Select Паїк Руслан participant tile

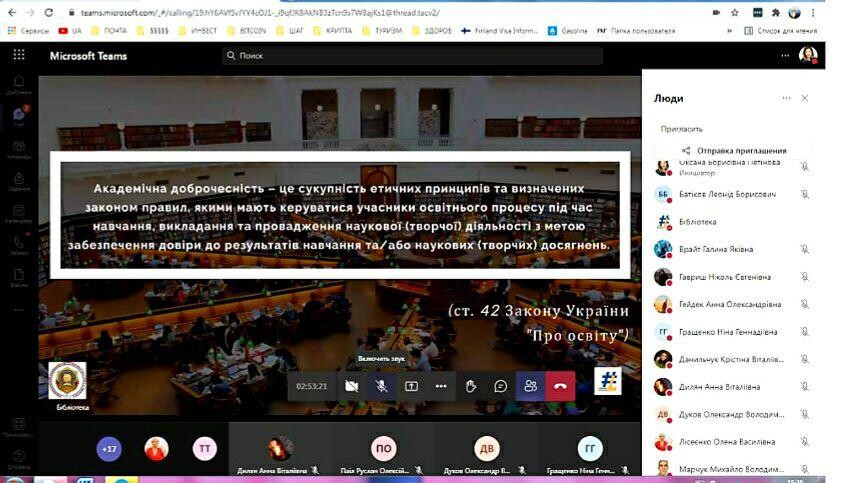coord(383,449)
